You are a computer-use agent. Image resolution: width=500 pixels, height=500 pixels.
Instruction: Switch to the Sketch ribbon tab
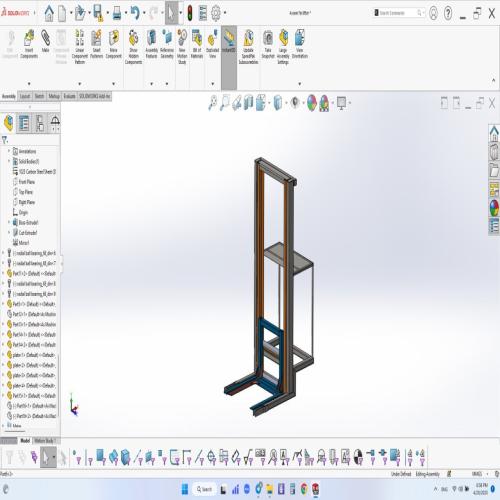point(39,96)
